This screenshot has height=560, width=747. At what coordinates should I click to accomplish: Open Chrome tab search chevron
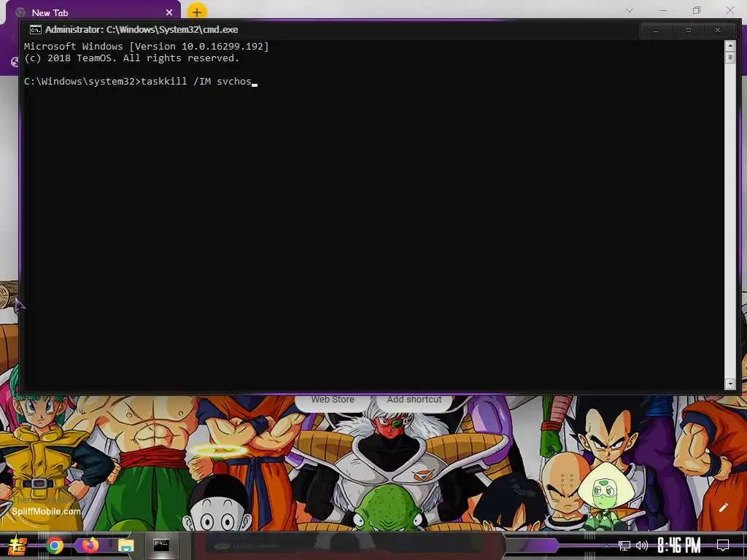(x=630, y=10)
